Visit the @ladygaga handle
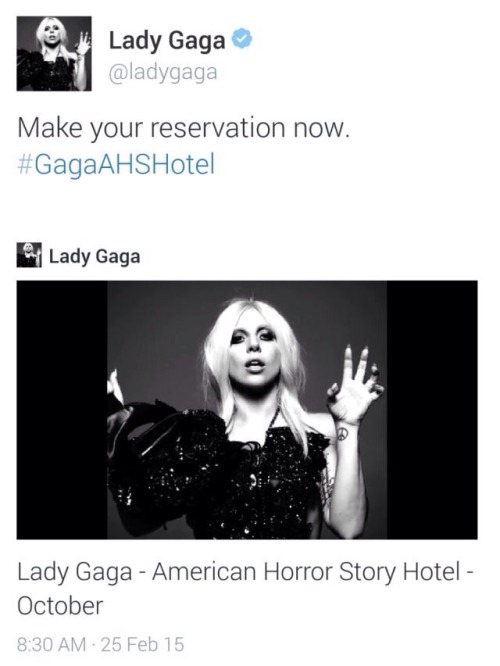 pyautogui.click(x=163, y=72)
